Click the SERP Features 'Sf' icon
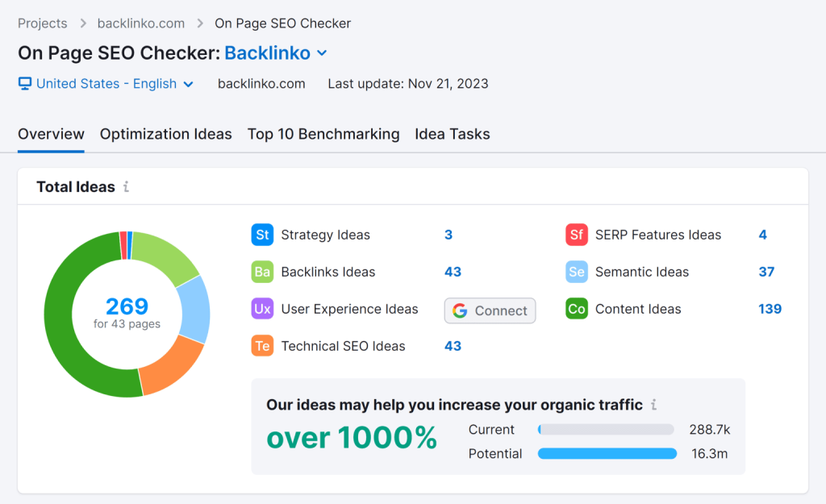826x504 pixels. pos(576,235)
